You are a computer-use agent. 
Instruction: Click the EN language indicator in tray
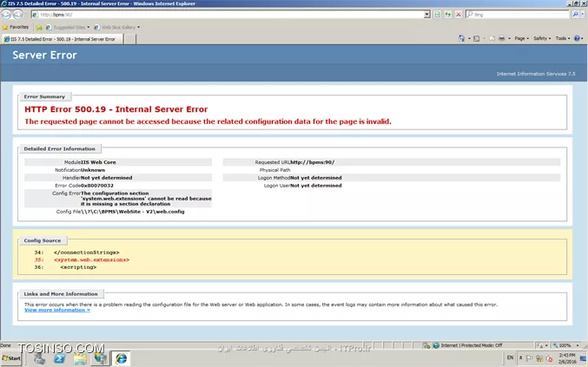pos(510,357)
